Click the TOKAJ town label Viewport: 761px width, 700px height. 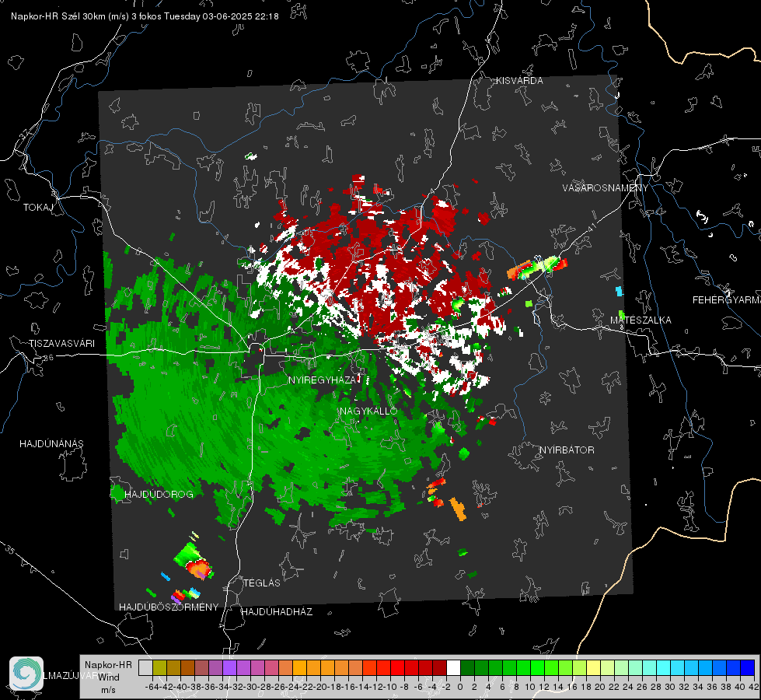point(37,208)
